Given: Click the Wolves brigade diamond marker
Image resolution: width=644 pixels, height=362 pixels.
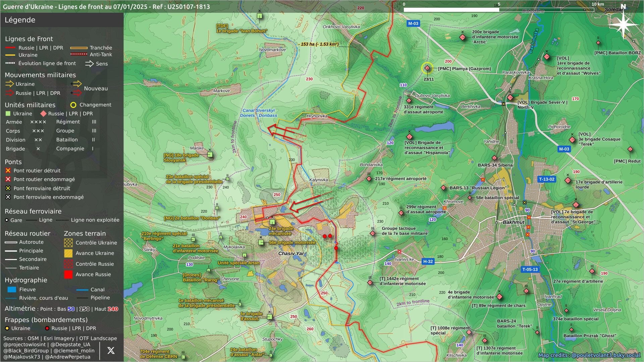Looking at the screenshot, I should tap(547, 57).
